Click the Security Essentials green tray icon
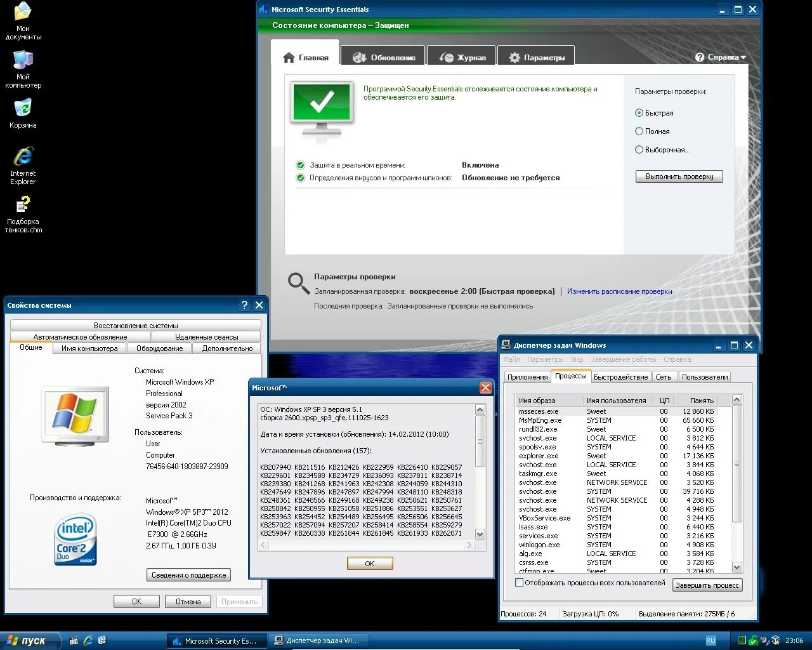 click(753, 640)
